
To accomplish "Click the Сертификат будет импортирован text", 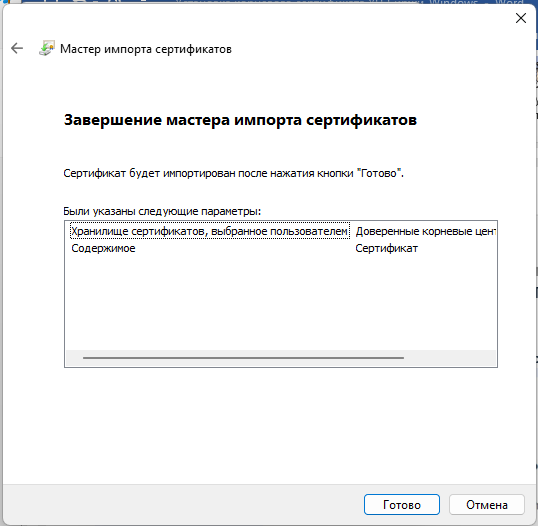I will pyautogui.click(x=233, y=173).
